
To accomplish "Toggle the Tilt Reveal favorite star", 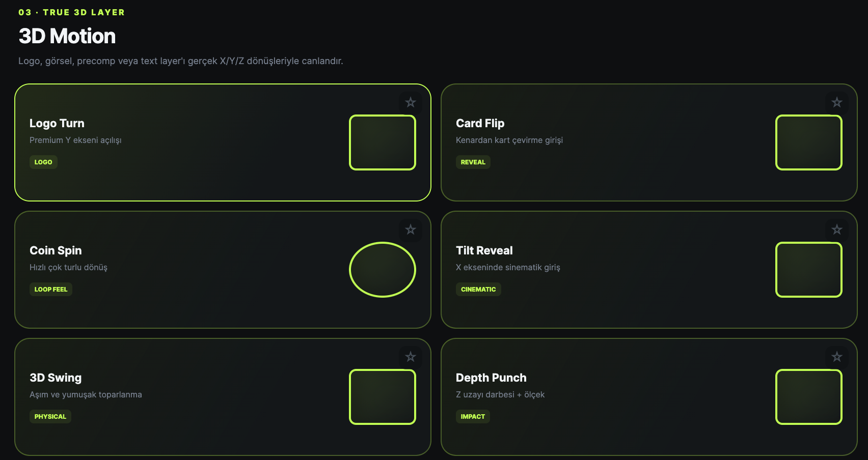I will 837,229.
